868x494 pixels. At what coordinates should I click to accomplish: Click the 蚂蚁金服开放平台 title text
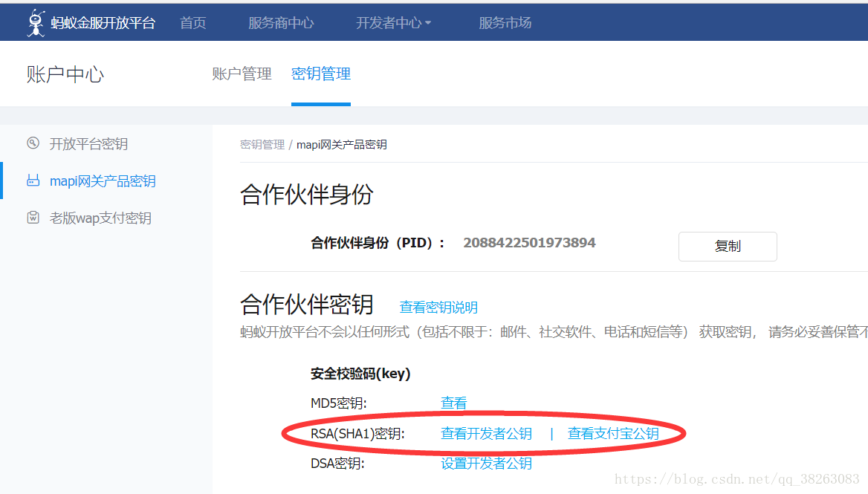point(103,23)
